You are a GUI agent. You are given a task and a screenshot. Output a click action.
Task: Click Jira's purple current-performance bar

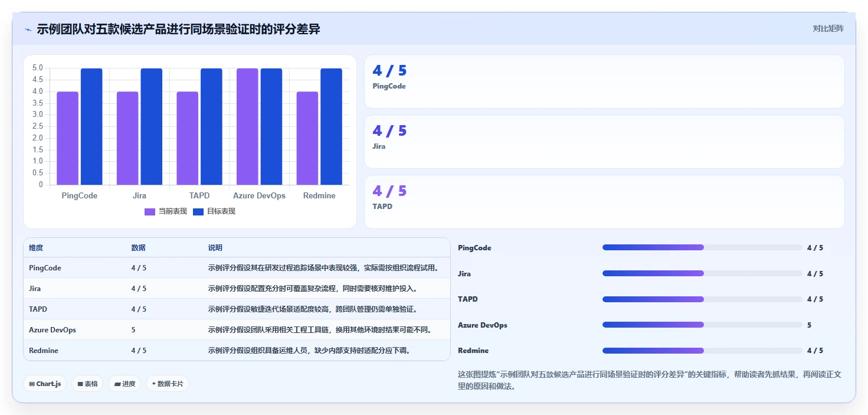(127, 138)
